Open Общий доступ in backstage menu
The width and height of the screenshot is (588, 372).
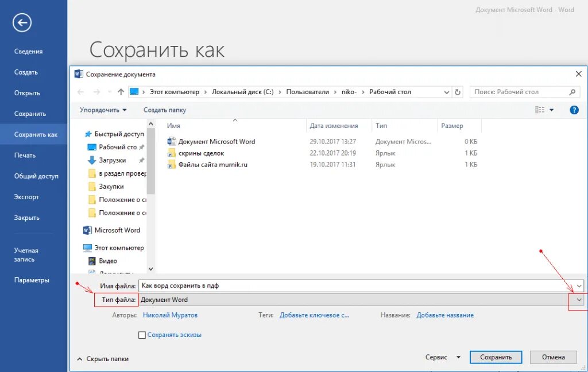[36, 176]
